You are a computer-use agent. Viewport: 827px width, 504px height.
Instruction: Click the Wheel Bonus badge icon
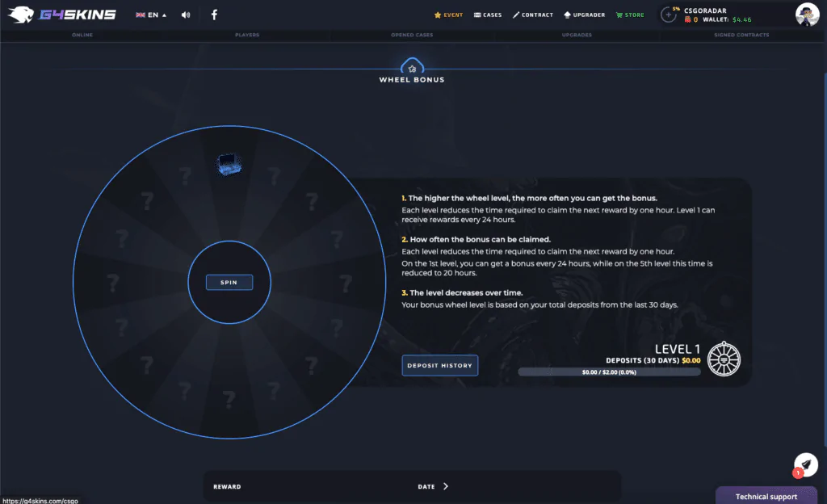(412, 67)
